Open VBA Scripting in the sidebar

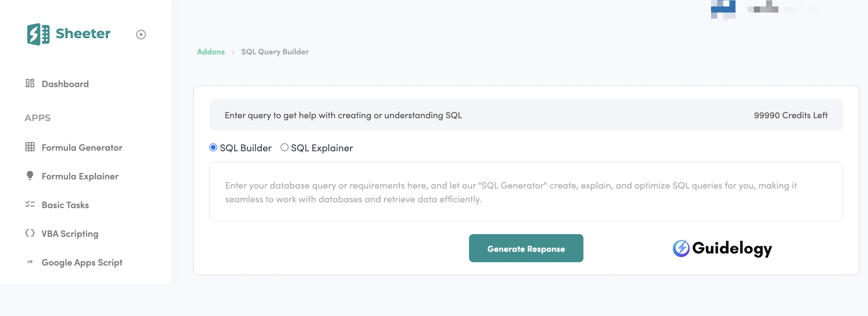[x=70, y=233]
